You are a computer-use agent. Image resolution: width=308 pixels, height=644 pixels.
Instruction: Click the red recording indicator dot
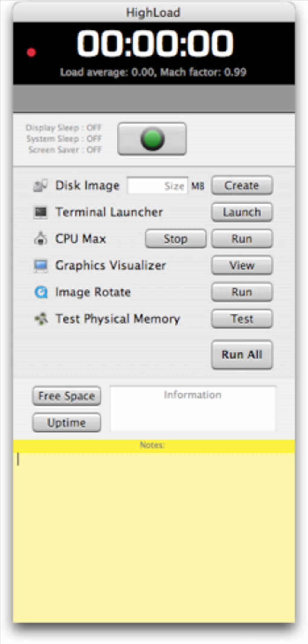point(31,52)
